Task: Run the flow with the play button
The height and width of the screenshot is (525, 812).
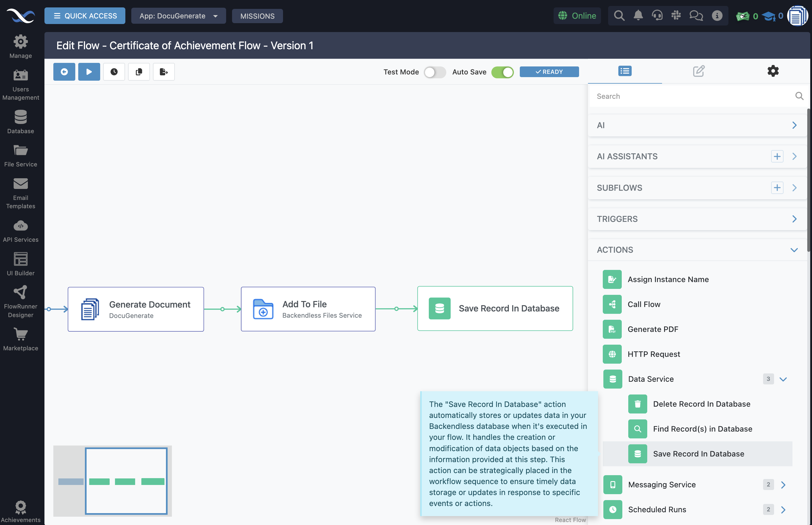Action: pyautogui.click(x=89, y=71)
